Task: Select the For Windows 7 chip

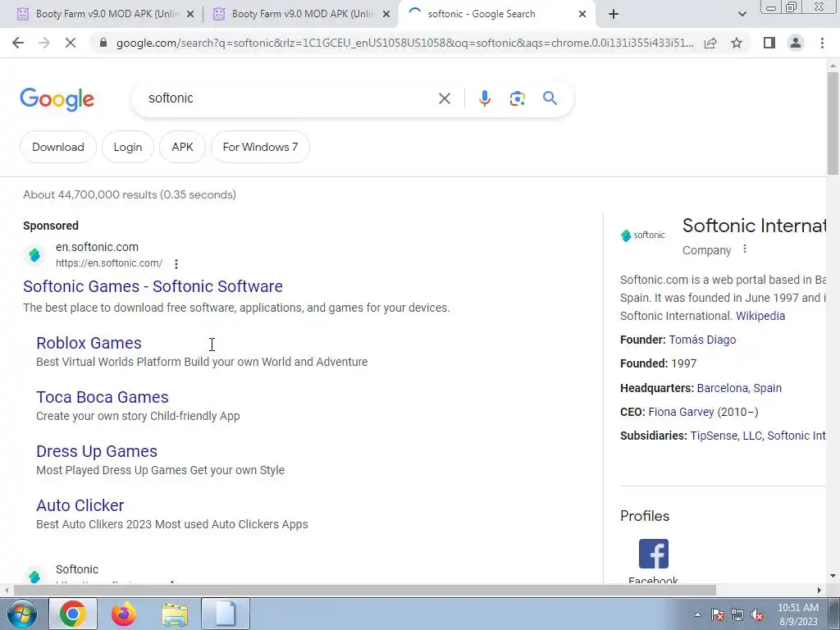Action: click(260, 147)
